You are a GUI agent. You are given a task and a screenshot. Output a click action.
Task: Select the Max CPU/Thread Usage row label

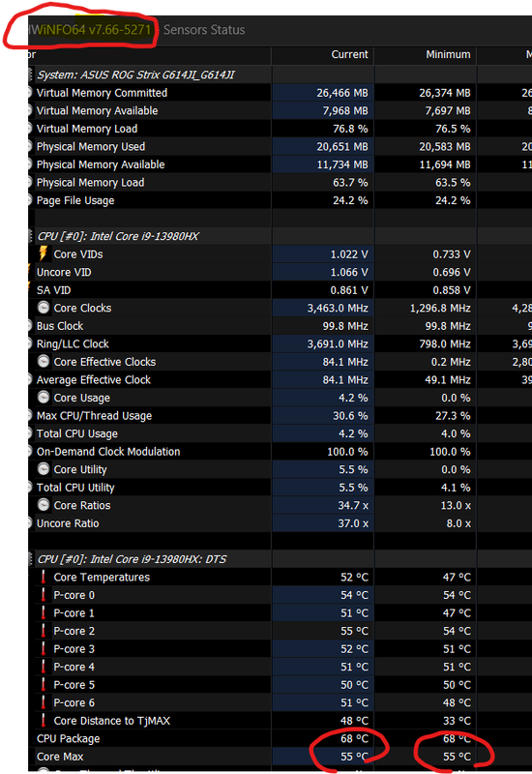pos(94,416)
